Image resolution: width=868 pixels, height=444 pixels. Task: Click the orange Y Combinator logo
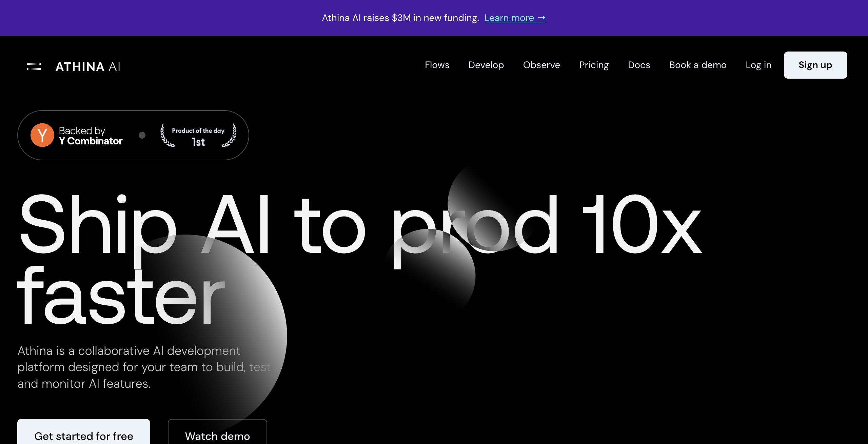click(x=42, y=135)
